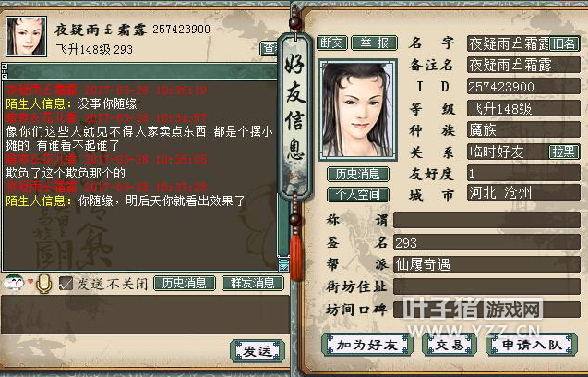Image resolution: width=588 pixels, height=377 pixels.
Task: Click the small red heart icon
Action: click(x=30, y=281)
